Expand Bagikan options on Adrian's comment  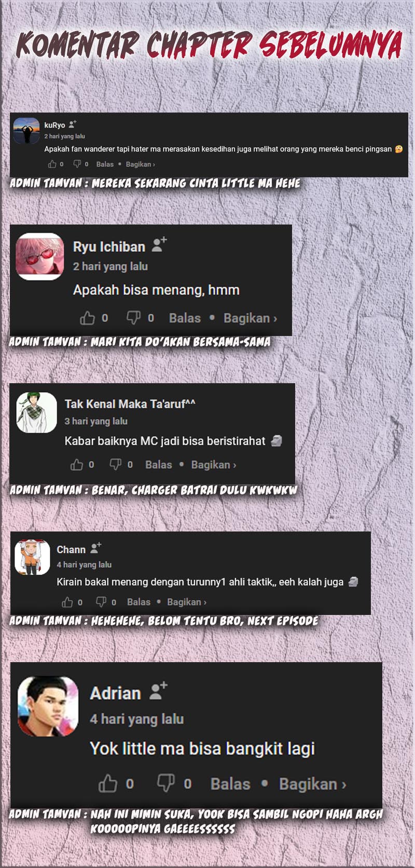(x=312, y=783)
